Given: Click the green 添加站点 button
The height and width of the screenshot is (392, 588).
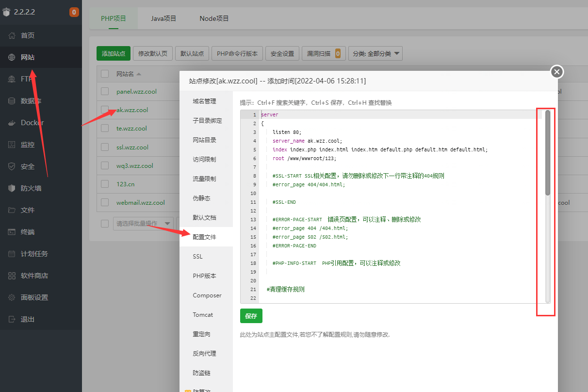Looking at the screenshot, I should [x=114, y=53].
